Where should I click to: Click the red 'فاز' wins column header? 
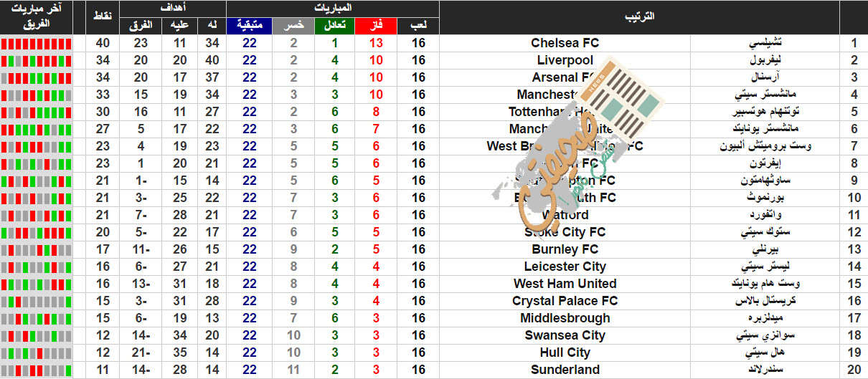point(376,26)
